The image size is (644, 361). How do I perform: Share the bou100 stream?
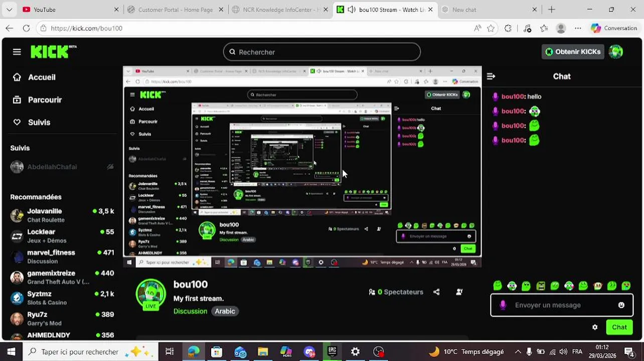436,292
